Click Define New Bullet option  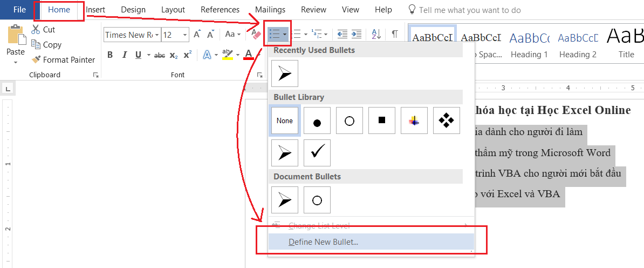pos(323,242)
